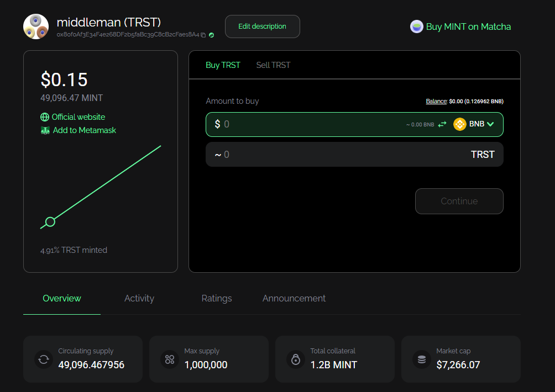Open the Official website link
The image size is (555, 392).
78,117
